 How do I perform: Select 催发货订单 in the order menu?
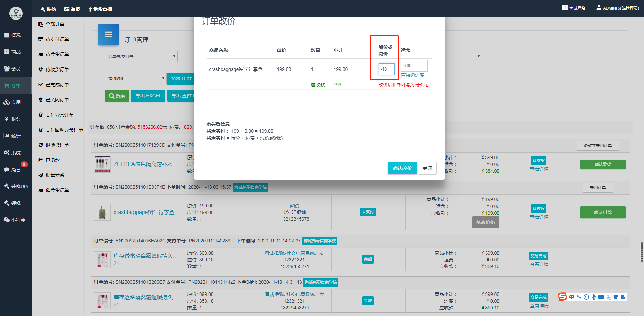pos(57,190)
